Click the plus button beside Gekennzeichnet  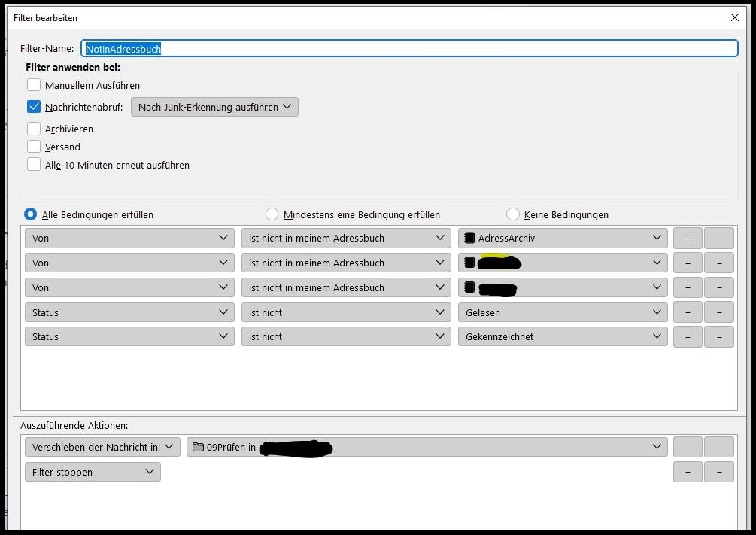pyautogui.click(x=688, y=337)
